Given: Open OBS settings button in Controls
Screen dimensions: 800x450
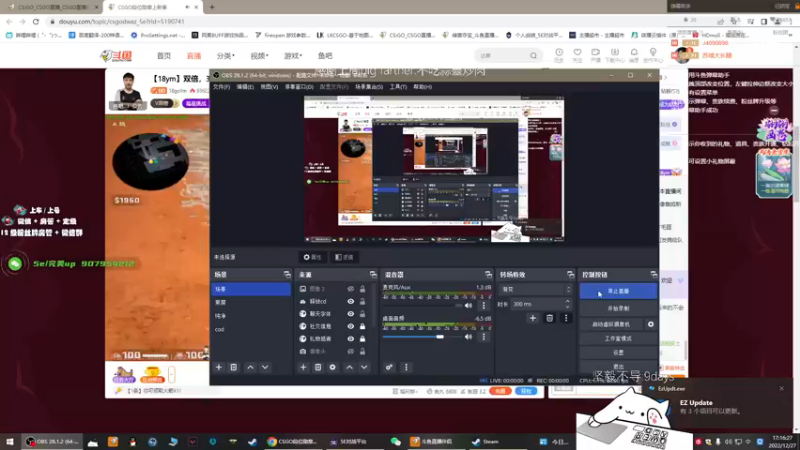Looking at the screenshot, I should [618, 353].
